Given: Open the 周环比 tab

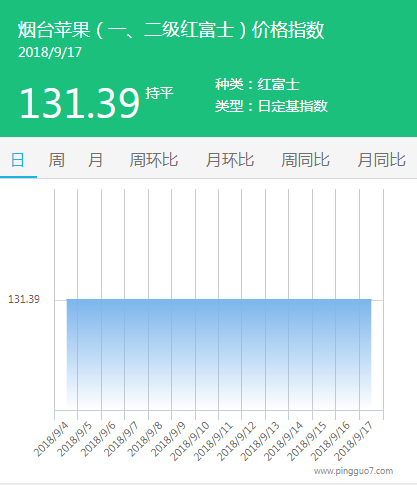Looking at the screenshot, I should pyautogui.click(x=154, y=160).
